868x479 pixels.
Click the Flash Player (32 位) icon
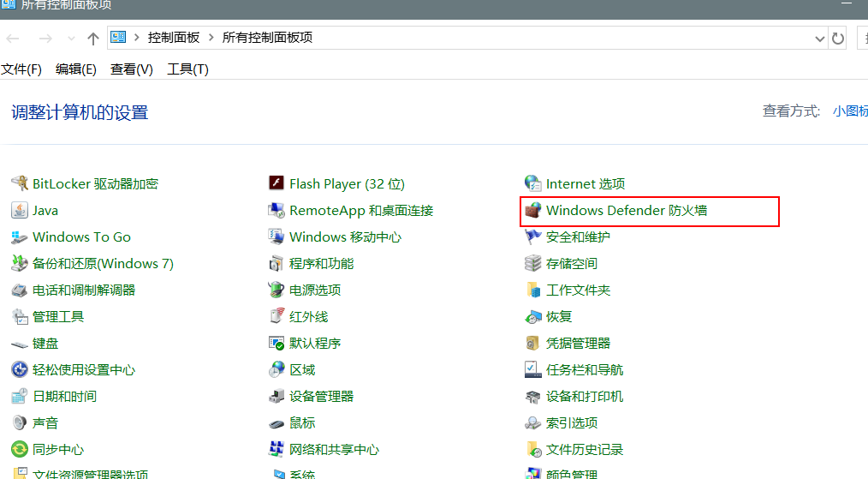coord(276,183)
